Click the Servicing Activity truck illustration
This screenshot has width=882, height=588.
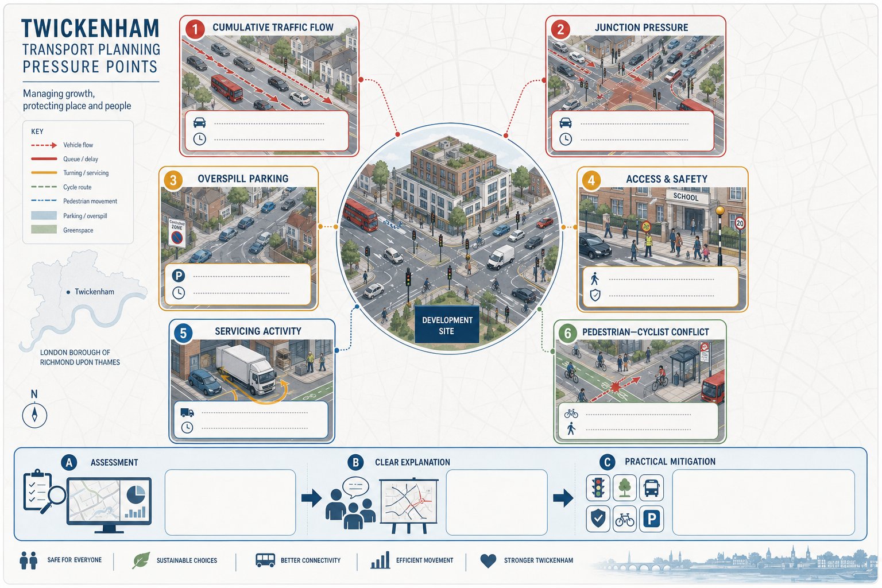click(x=252, y=370)
